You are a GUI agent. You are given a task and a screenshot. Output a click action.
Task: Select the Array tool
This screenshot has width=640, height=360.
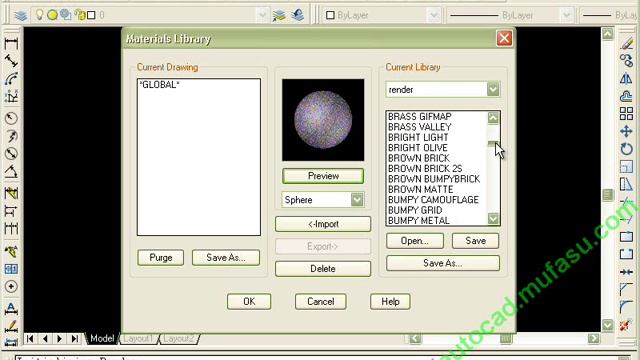(x=627, y=114)
